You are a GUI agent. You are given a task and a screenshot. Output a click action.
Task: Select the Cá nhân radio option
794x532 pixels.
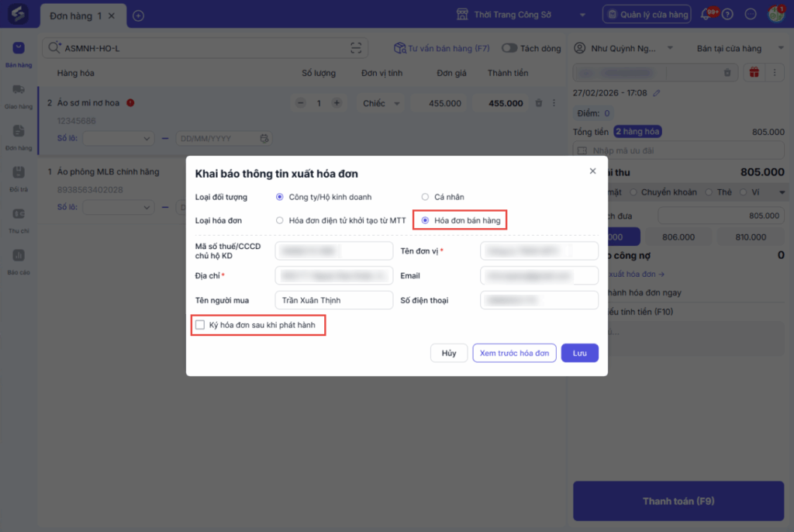tap(425, 197)
